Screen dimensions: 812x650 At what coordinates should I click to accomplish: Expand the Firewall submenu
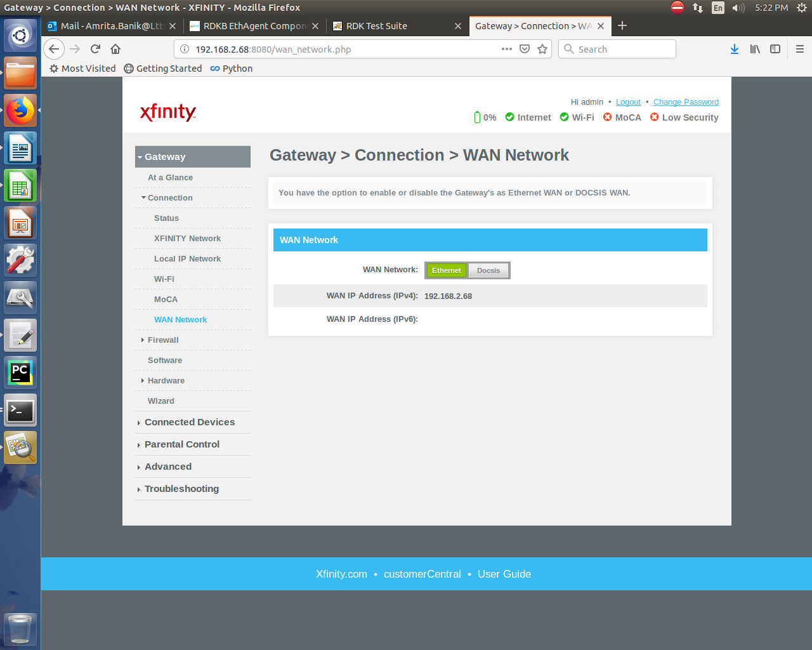tap(163, 340)
